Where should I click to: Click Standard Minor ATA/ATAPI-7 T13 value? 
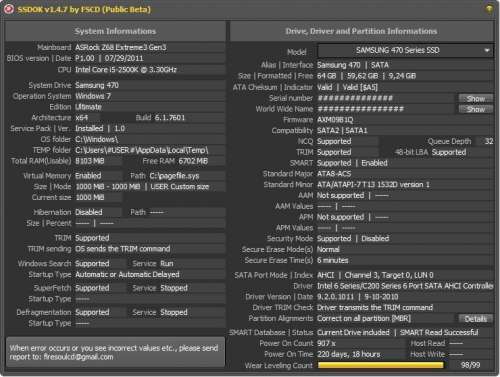(373, 185)
